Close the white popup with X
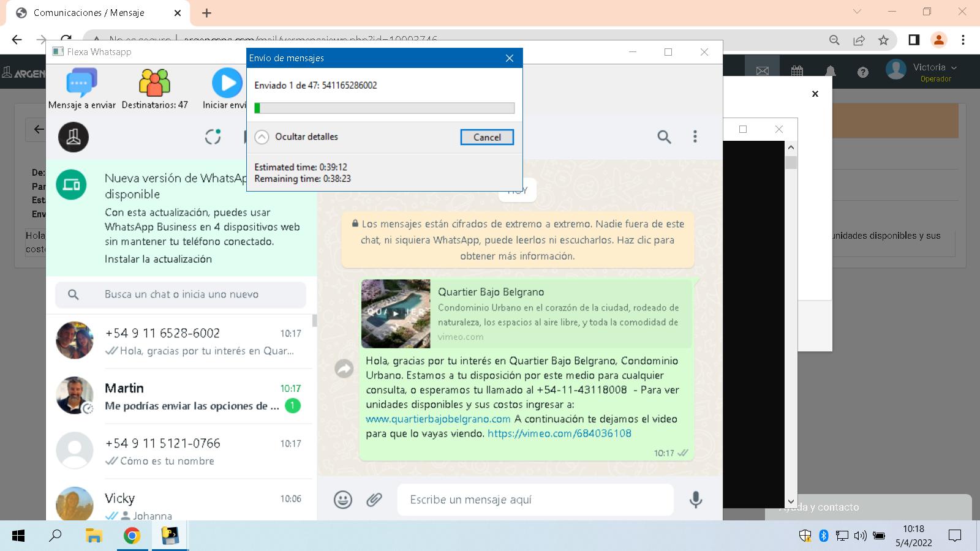Image resolution: width=980 pixels, height=551 pixels. 815,94
